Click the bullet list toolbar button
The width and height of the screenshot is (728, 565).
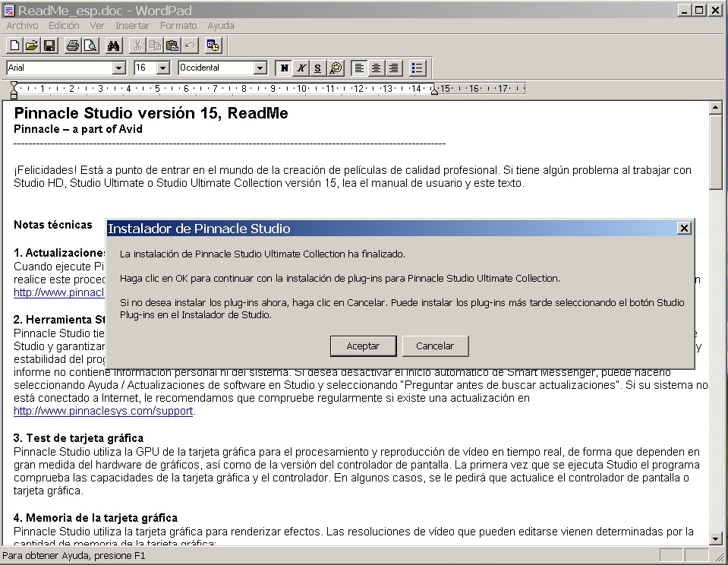[418, 68]
